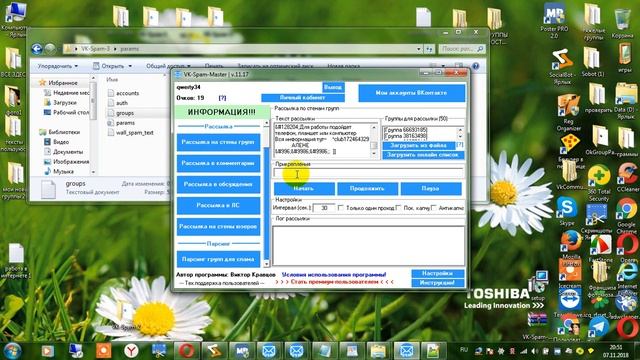Click Загрузить онлайн список button
The image size is (640, 360).
(423, 155)
